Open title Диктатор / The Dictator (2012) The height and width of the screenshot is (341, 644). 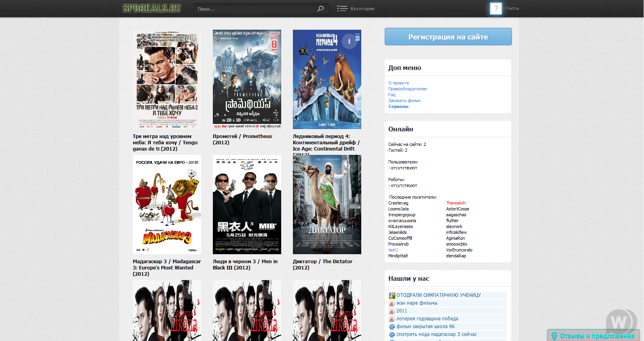[323, 265]
